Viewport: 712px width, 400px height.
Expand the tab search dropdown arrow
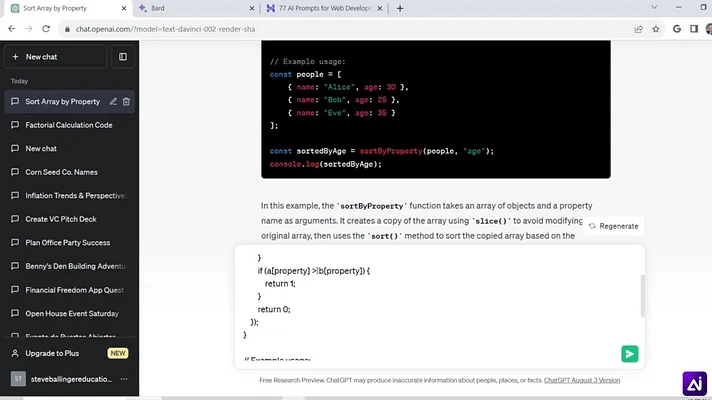[x=654, y=8]
